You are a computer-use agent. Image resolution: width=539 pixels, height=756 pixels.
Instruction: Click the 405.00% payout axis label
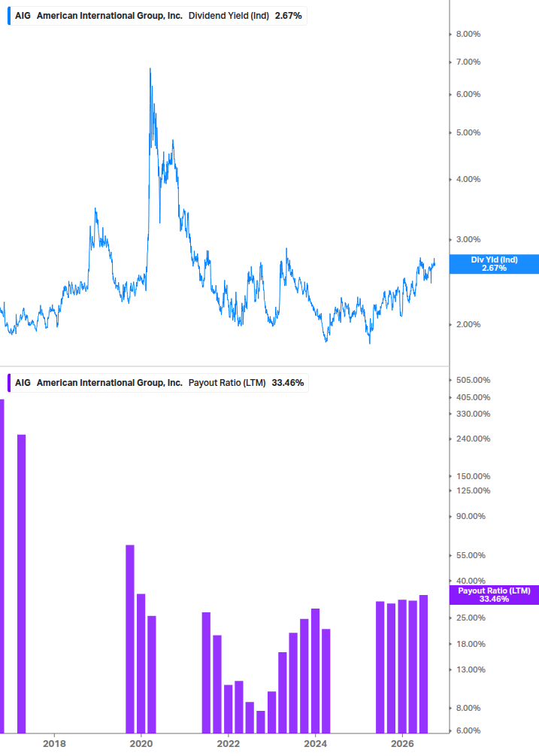[x=473, y=397]
